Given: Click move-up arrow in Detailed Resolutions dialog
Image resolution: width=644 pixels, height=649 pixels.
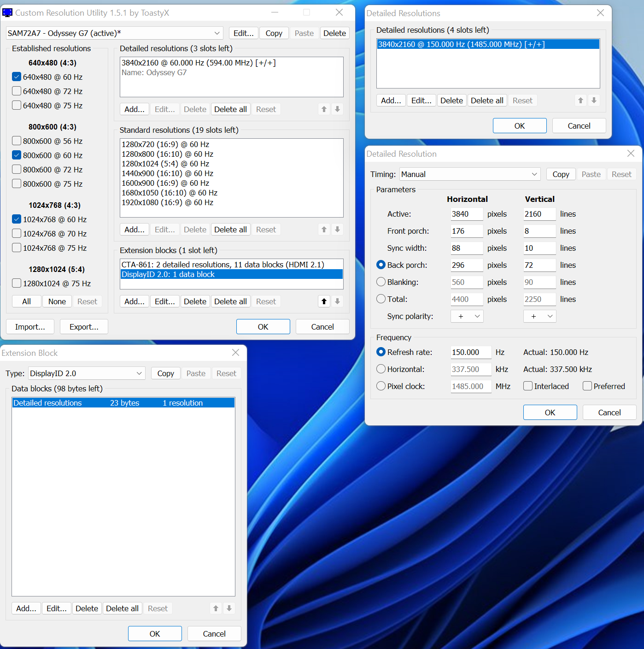Looking at the screenshot, I should click(580, 100).
